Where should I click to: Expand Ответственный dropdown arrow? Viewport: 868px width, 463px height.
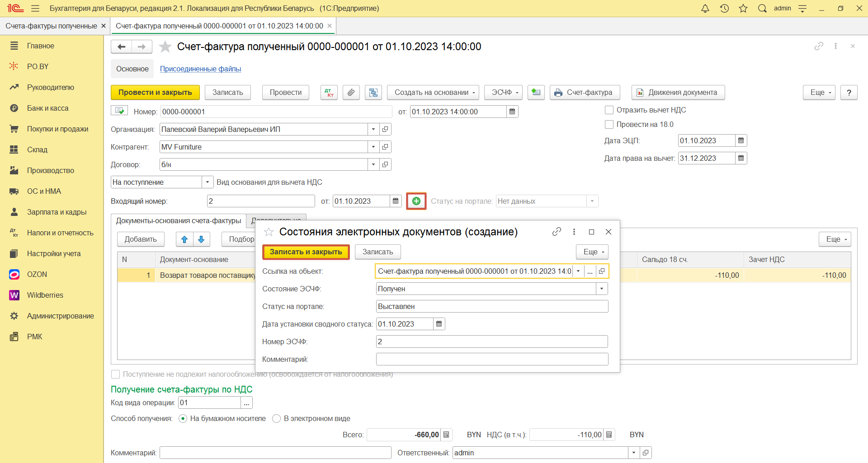pyautogui.click(x=634, y=453)
